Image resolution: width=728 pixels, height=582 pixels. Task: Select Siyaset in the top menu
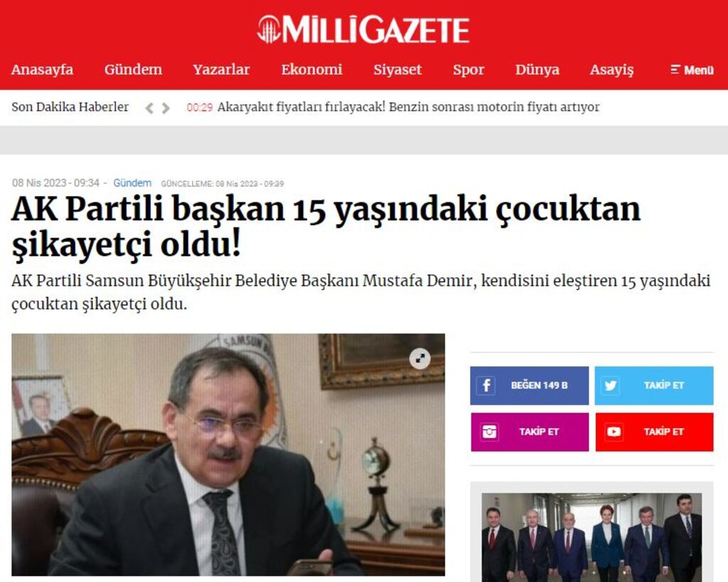click(397, 70)
